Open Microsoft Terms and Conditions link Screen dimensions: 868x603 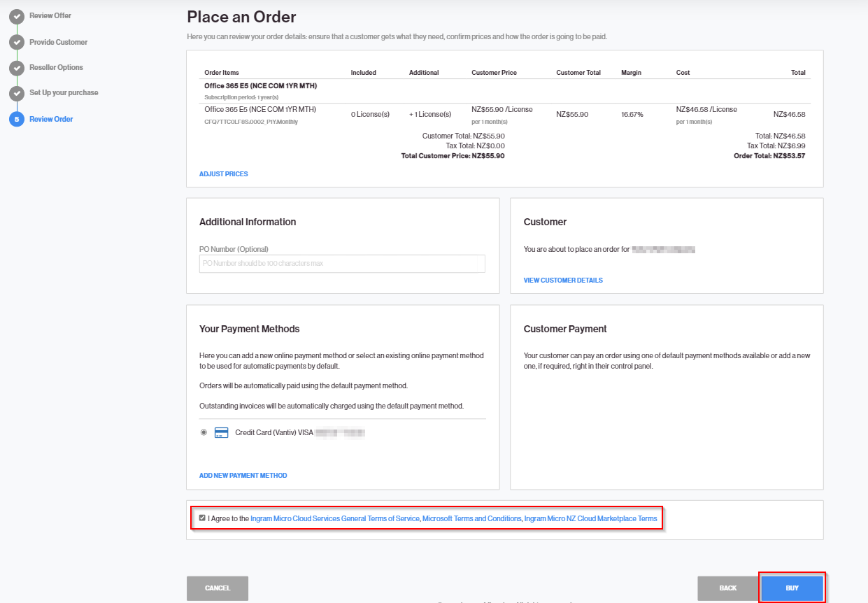pyautogui.click(x=472, y=519)
